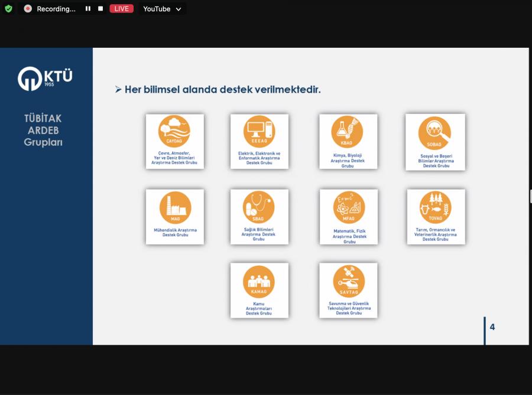Click the 'TÜBİTAK ARDEB Grupları' sidebar title

click(x=43, y=130)
